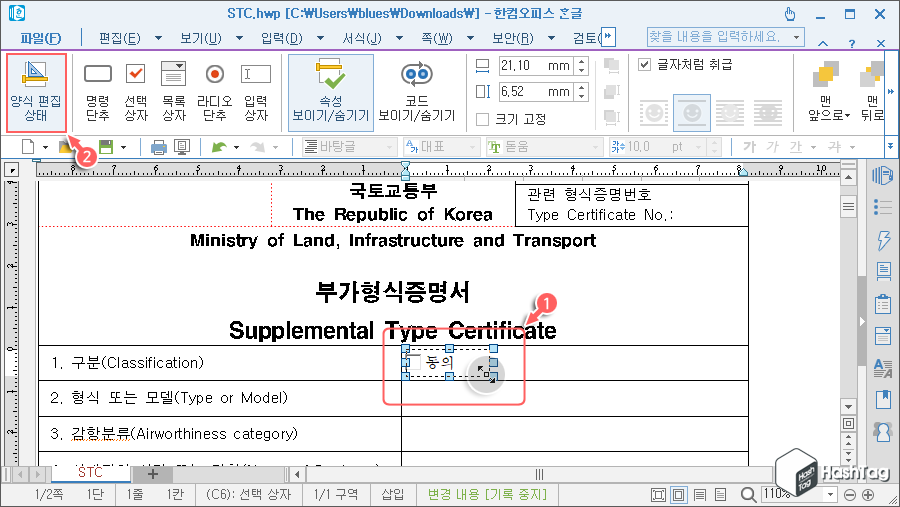Screen dimensions: 900x507
Task: Click 맨 뒤로 send to back icon
Action: click(x=871, y=75)
